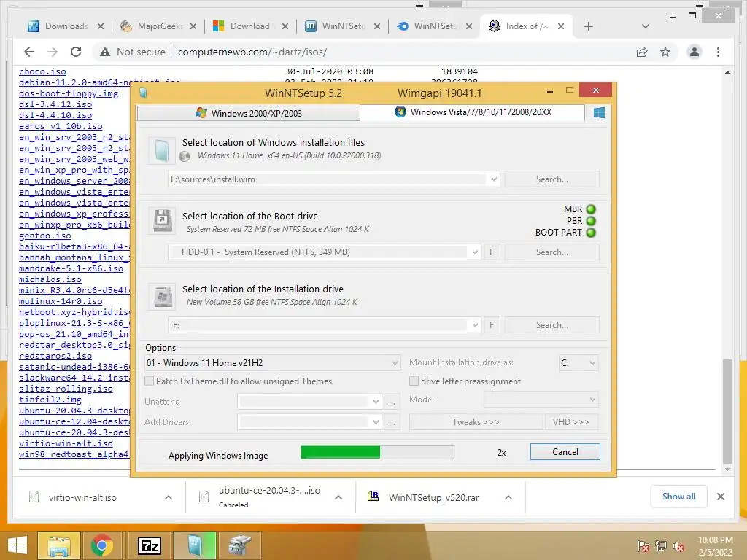Expand the Boot drive HDD-0:1 dropdown
The height and width of the screenshot is (560, 747).
[x=474, y=252]
